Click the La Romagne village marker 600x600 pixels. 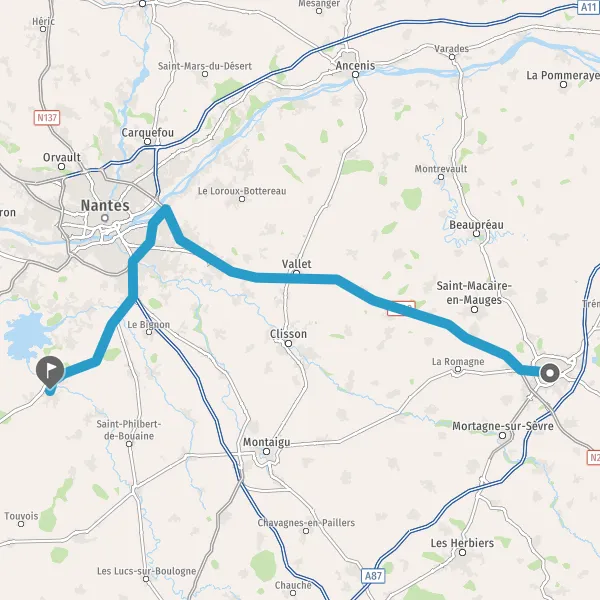pos(458,369)
